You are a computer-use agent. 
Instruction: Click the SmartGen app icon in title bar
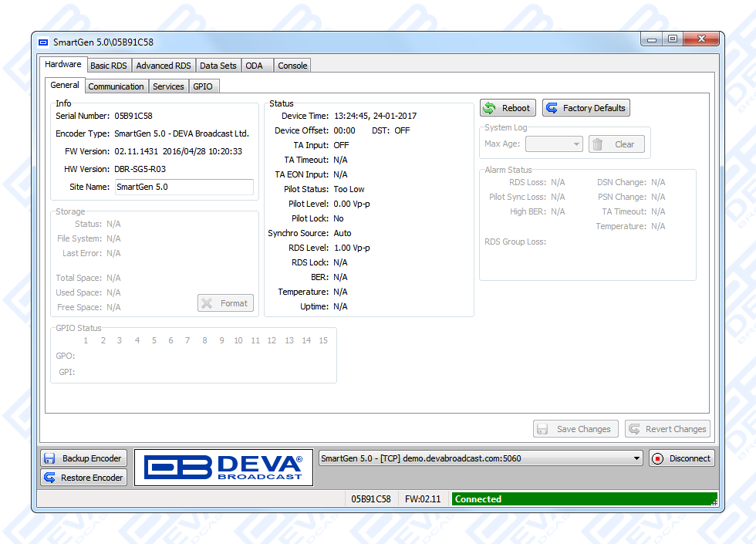[x=43, y=42]
